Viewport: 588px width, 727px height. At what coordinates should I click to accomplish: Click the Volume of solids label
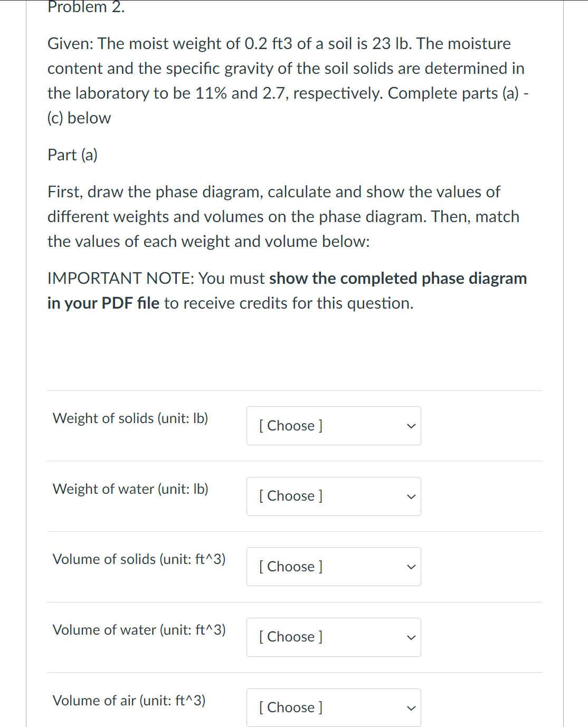[x=139, y=559]
